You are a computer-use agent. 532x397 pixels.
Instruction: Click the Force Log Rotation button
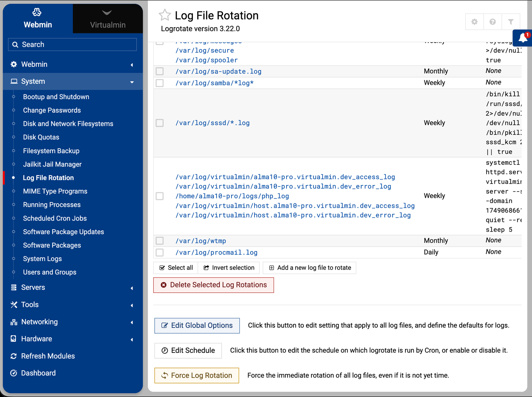(197, 375)
